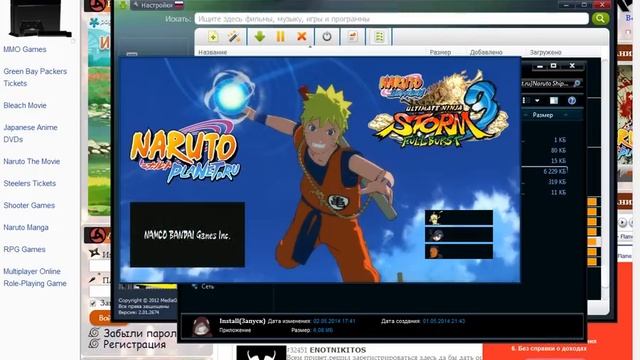Select the Сеть network item in Explorer

(x=203, y=287)
